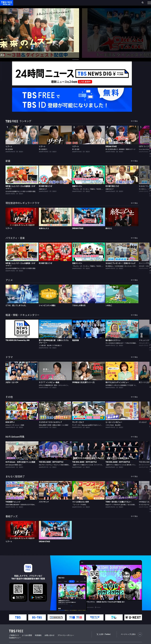Click the TBS FREE footer logo
Screen dimensions: 151x644
(16, 631)
